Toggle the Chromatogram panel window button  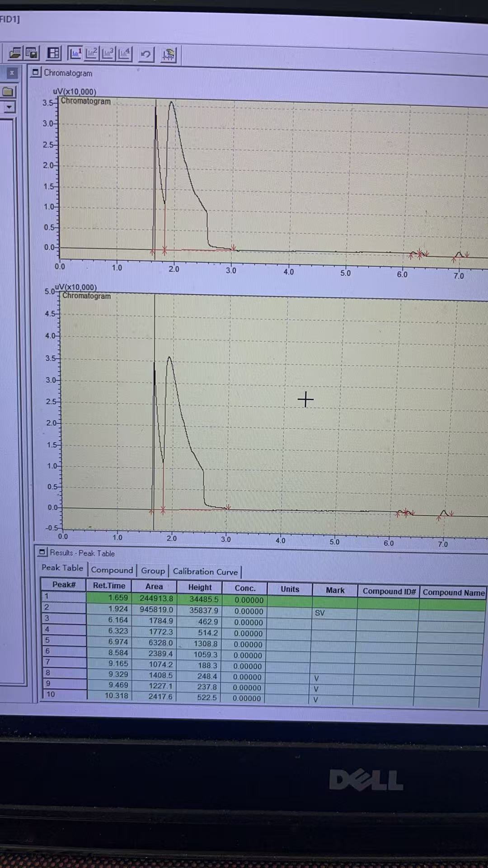point(35,72)
